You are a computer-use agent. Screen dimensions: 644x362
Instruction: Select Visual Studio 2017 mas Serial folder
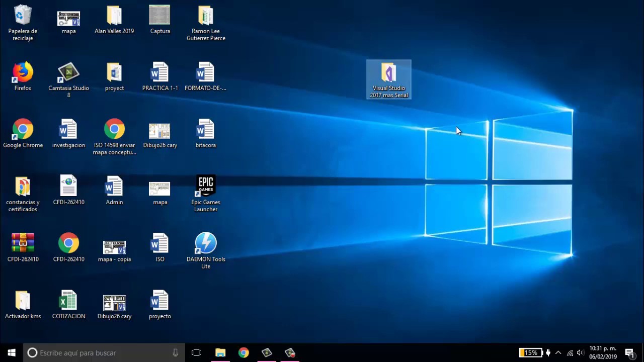[389, 79]
